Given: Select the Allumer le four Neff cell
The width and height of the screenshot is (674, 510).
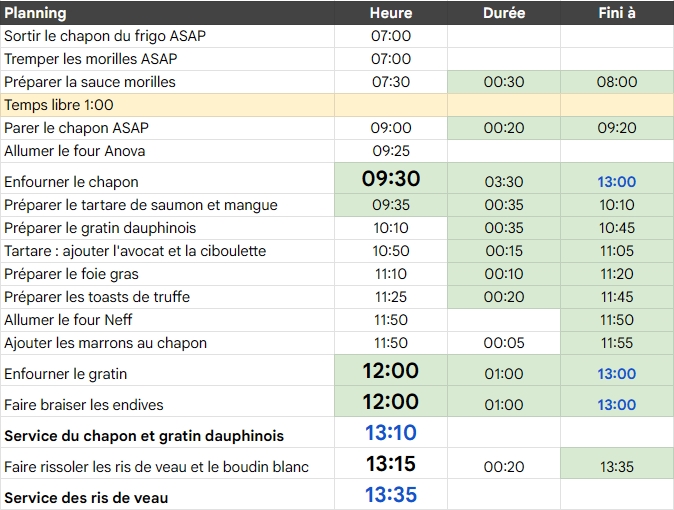Looking at the screenshot, I should [69, 320].
